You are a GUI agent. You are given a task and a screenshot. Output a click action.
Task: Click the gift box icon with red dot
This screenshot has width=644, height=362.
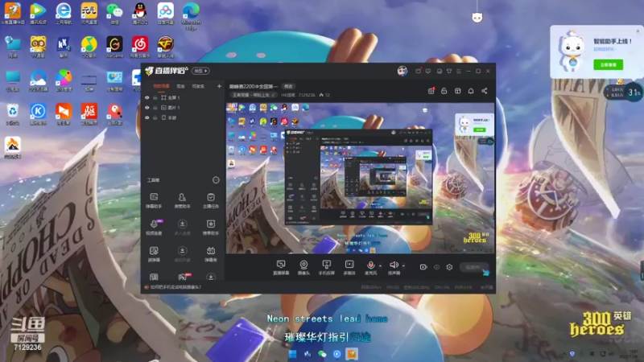click(431, 91)
